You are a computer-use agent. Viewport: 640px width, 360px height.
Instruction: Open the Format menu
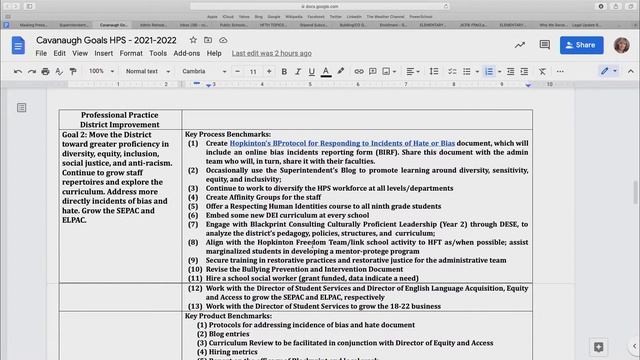click(131, 53)
